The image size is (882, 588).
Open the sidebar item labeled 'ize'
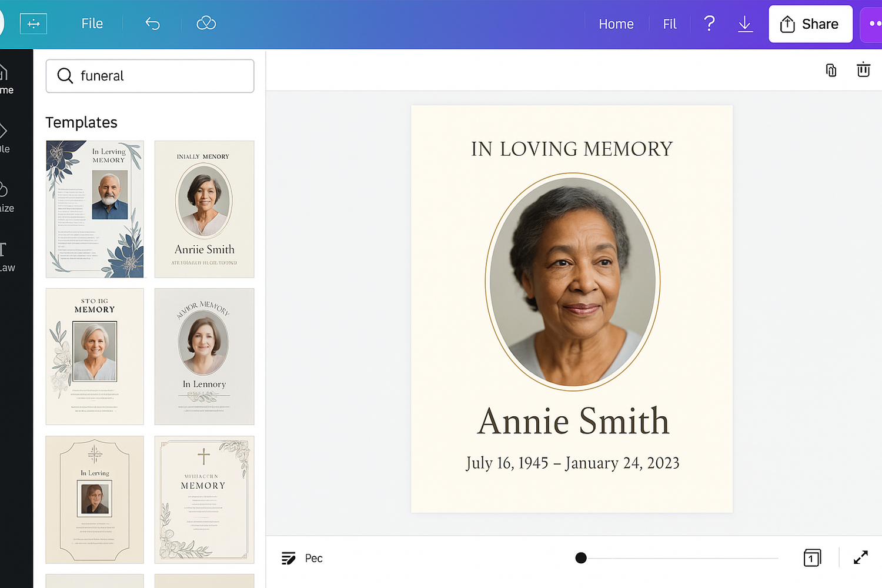click(6, 198)
